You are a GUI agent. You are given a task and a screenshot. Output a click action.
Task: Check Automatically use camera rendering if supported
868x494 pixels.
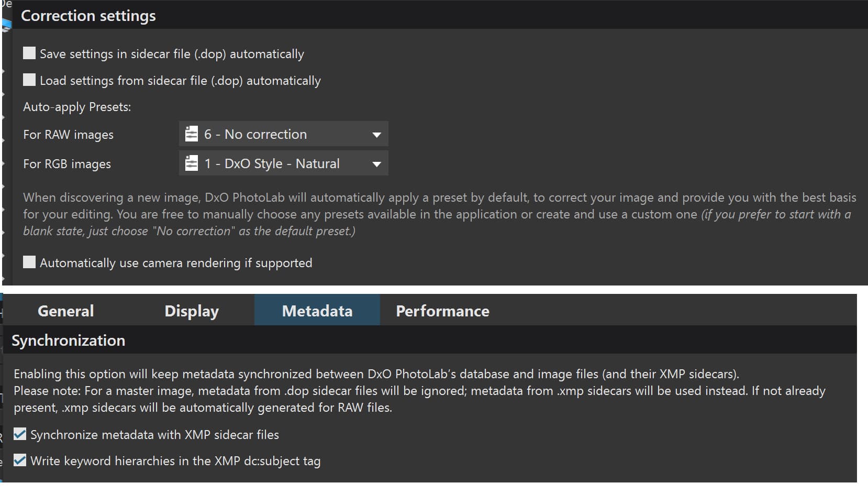coord(29,262)
